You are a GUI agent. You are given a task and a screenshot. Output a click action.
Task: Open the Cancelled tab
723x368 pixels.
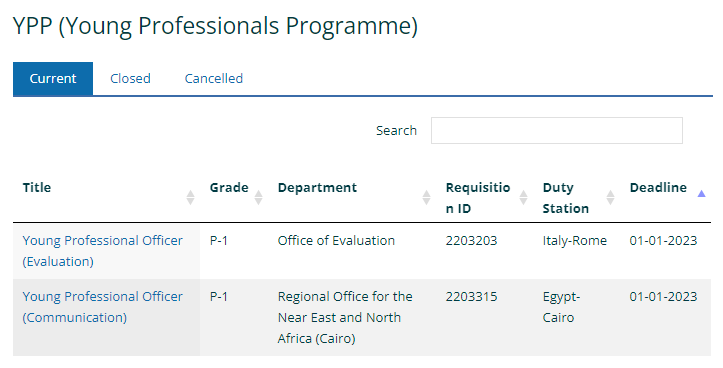click(214, 78)
